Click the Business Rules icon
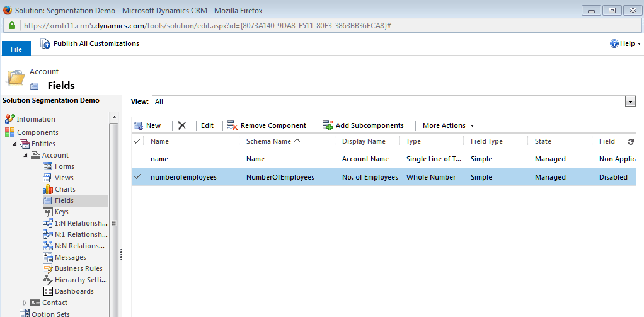This screenshot has width=644, height=317. [x=48, y=268]
